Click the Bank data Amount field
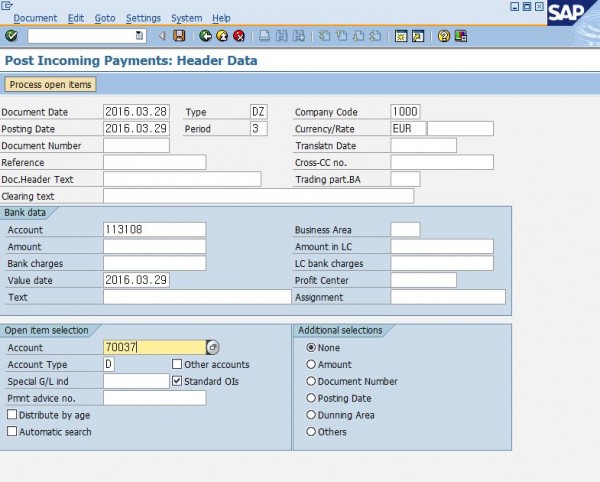The height and width of the screenshot is (482, 600). [155, 246]
